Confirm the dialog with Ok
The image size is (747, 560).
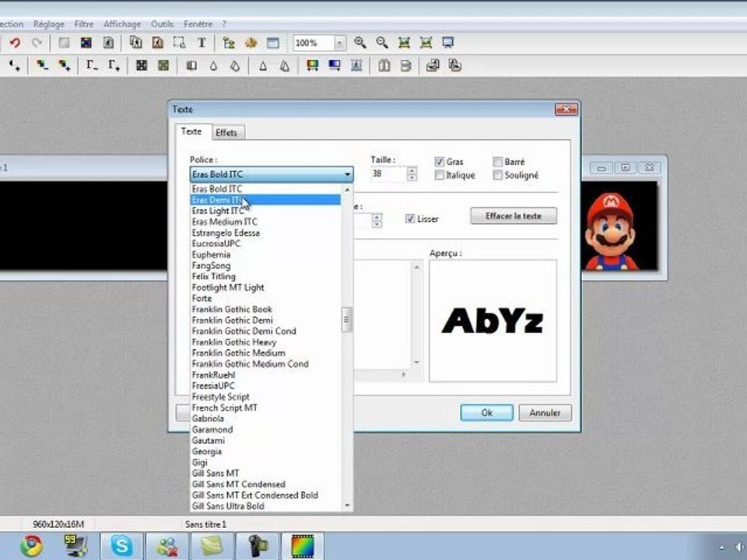click(x=487, y=413)
